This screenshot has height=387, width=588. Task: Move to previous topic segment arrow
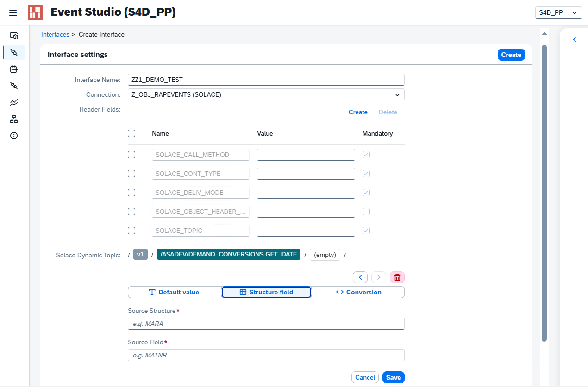point(360,277)
